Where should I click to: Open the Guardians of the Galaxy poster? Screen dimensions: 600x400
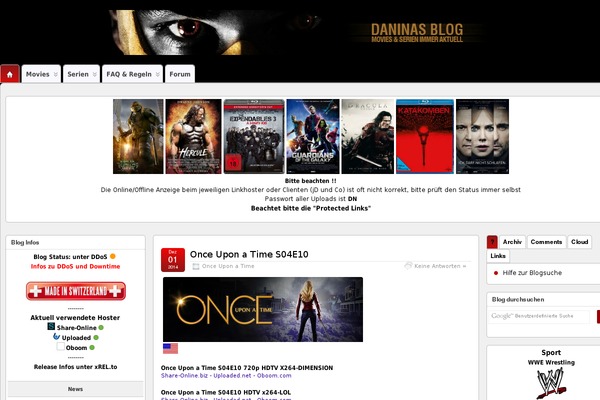coord(313,136)
